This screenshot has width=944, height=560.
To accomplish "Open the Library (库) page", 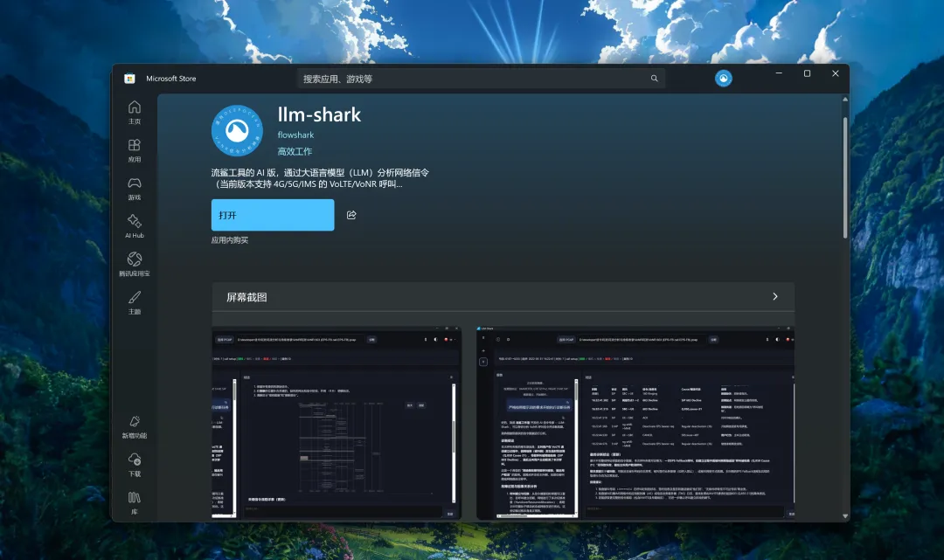I will tap(135, 503).
